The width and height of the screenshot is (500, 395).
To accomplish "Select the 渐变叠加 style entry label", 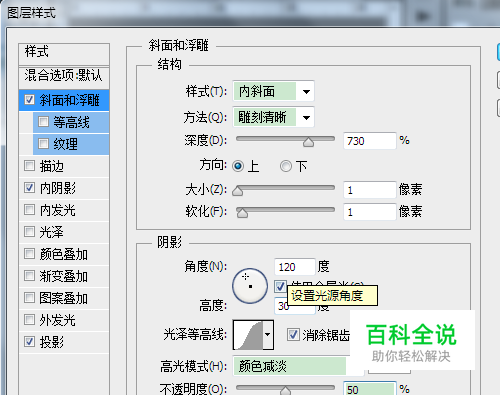I will click(64, 276).
